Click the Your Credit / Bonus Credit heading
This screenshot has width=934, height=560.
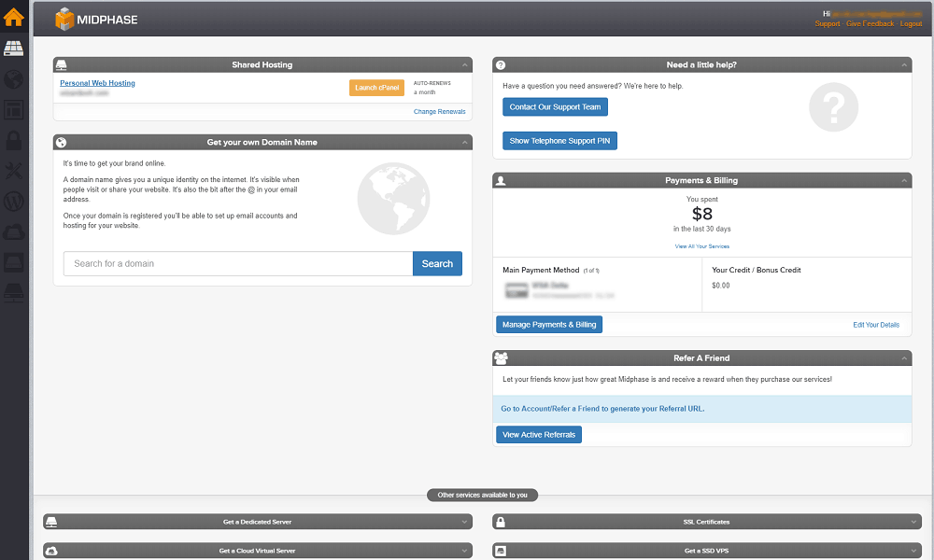point(757,270)
